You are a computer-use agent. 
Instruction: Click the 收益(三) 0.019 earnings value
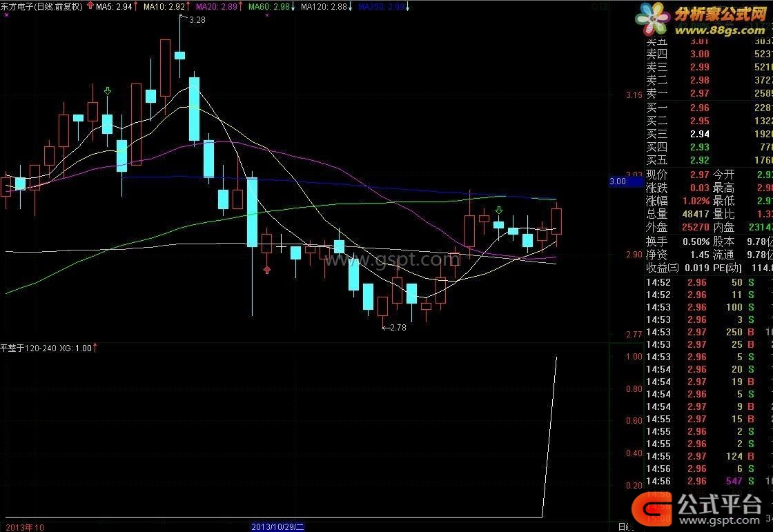point(698,268)
